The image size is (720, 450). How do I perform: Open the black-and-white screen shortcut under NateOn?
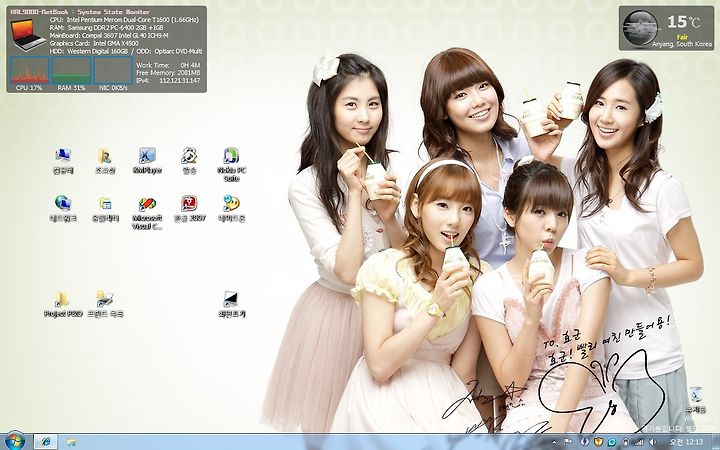pos(231,304)
